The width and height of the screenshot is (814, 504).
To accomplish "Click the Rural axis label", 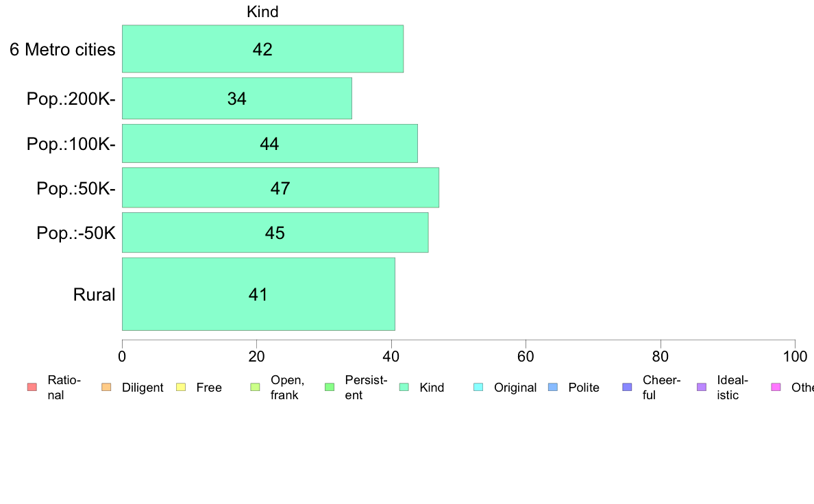I will coord(94,295).
